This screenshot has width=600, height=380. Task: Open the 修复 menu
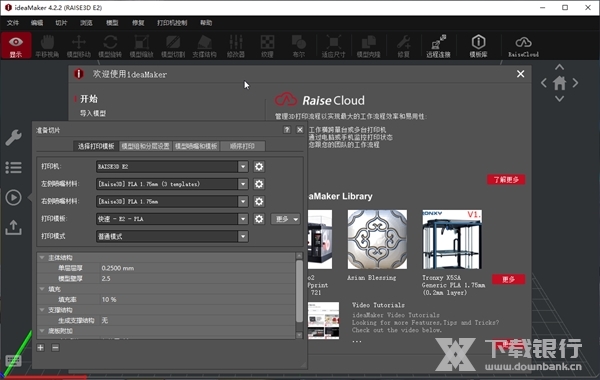coord(138,23)
